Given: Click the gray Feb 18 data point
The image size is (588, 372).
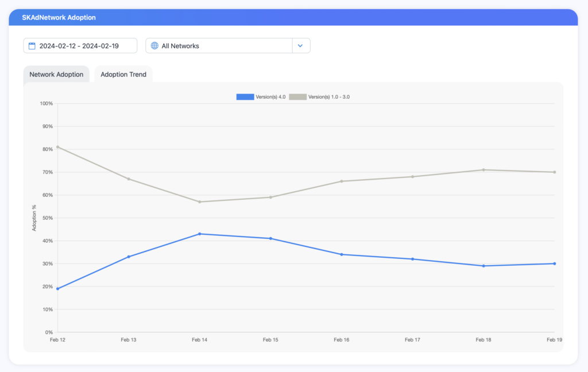Looking at the screenshot, I should point(483,170).
